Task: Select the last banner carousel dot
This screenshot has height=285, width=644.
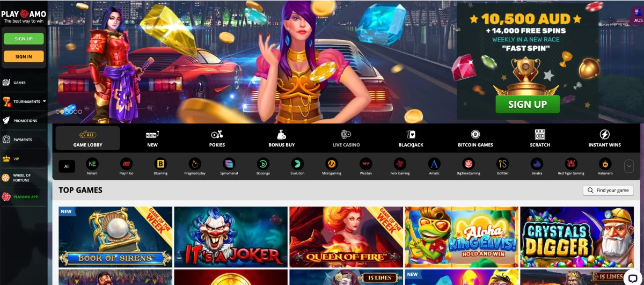Action: 80,112
